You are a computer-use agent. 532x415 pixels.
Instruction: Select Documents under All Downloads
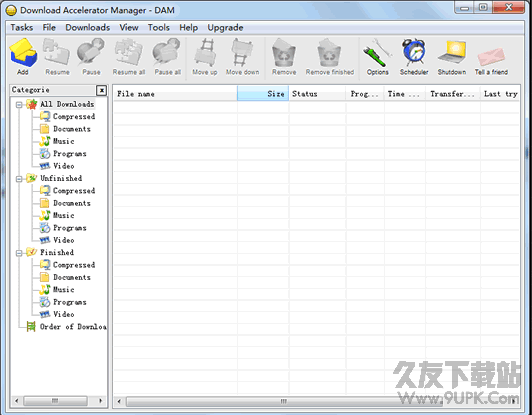click(x=72, y=129)
